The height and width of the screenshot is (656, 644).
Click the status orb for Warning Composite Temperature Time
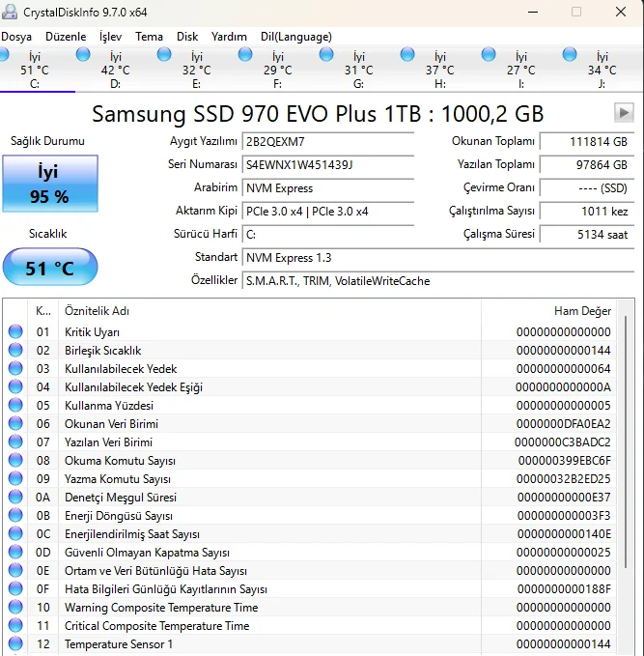(x=15, y=607)
